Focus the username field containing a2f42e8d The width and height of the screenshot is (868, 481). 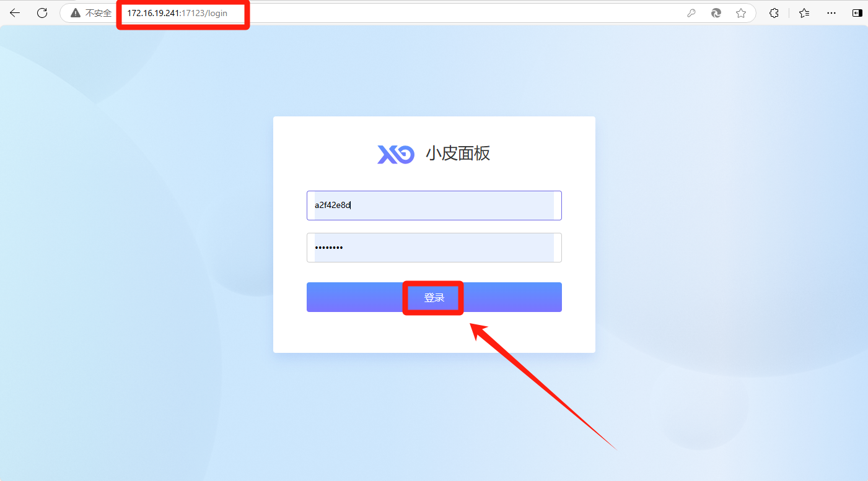coord(434,206)
